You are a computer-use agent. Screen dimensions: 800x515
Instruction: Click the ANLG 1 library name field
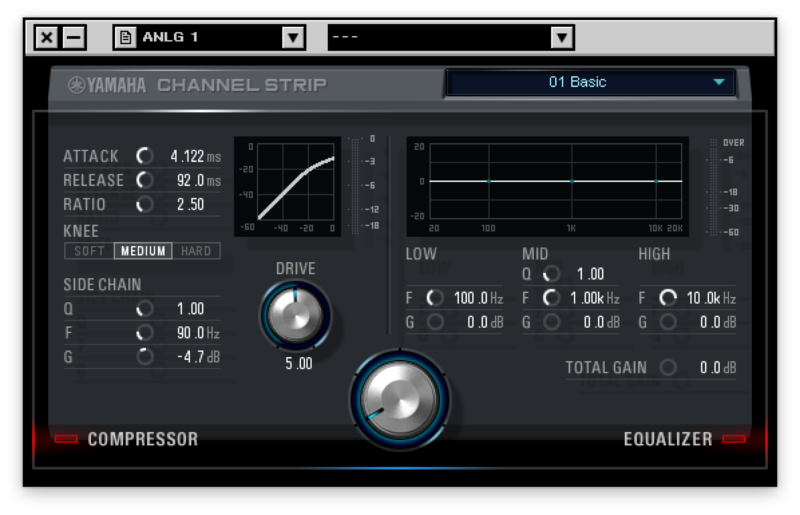click(x=209, y=37)
